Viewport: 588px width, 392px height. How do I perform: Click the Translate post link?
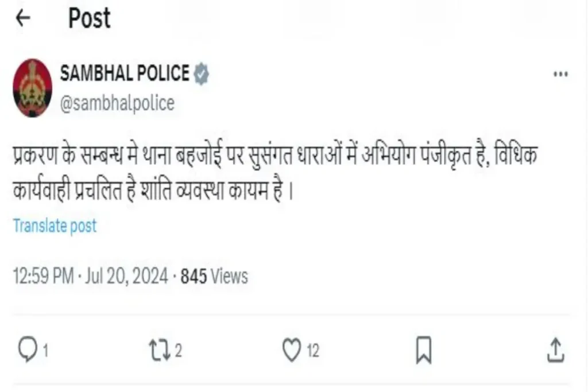pos(55,226)
